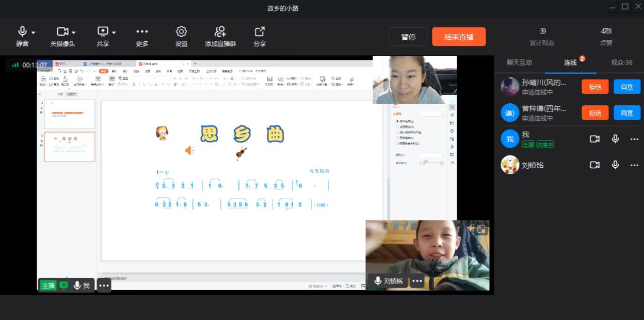Click the 点赞 4781 likes count
644x320 pixels.
click(606, 37)
